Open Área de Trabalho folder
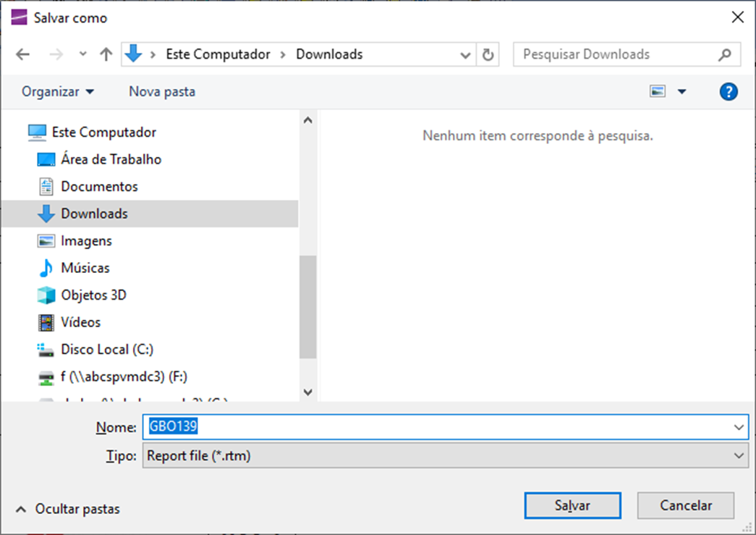The image size is (756, 535). 111,159
